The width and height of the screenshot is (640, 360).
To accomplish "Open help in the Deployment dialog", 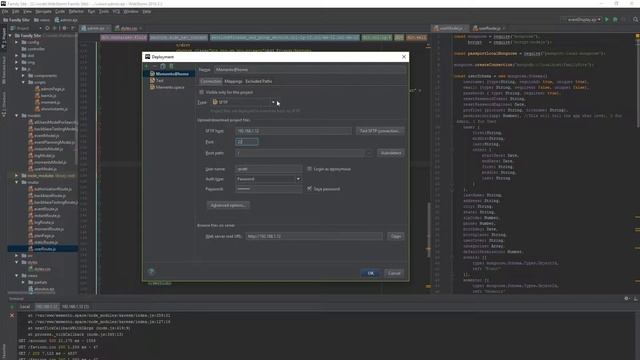I will (x=151, y=271).
